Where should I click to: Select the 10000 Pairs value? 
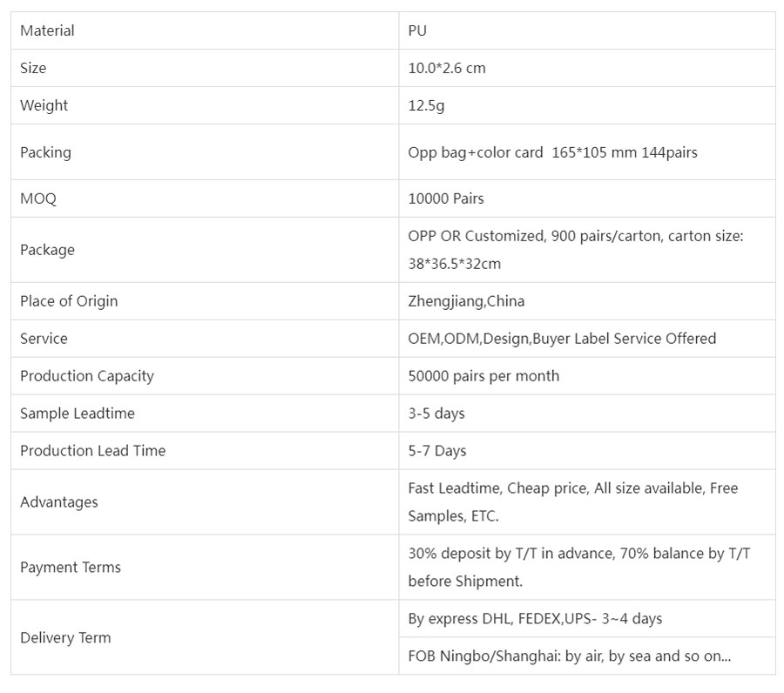point(446,198)
